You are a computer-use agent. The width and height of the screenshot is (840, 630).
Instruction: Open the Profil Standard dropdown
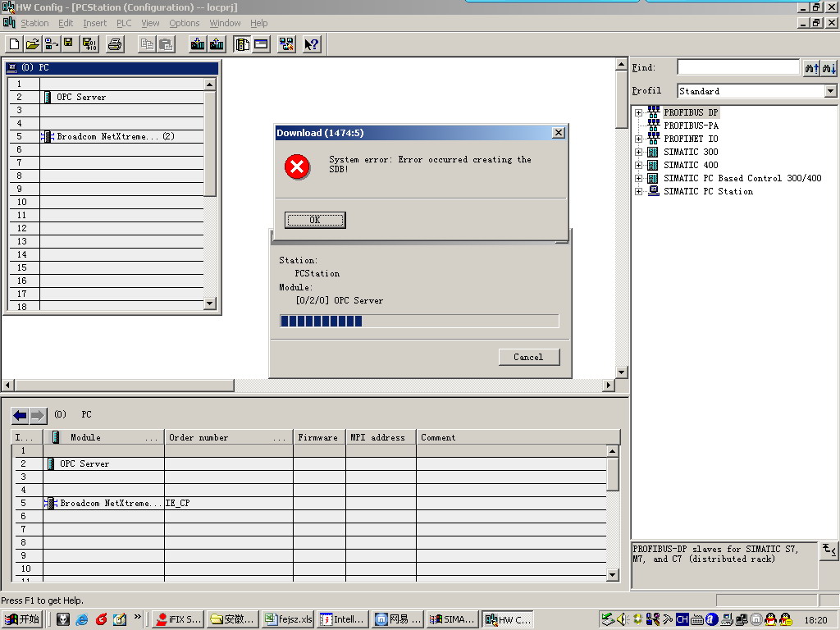tap(830, 91)
